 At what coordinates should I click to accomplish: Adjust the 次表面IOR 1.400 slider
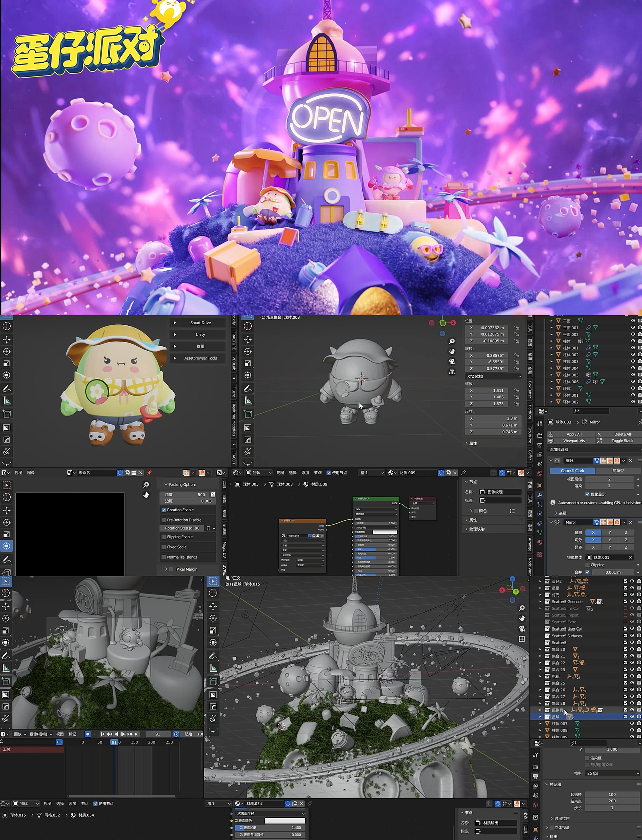click(270, 828)
